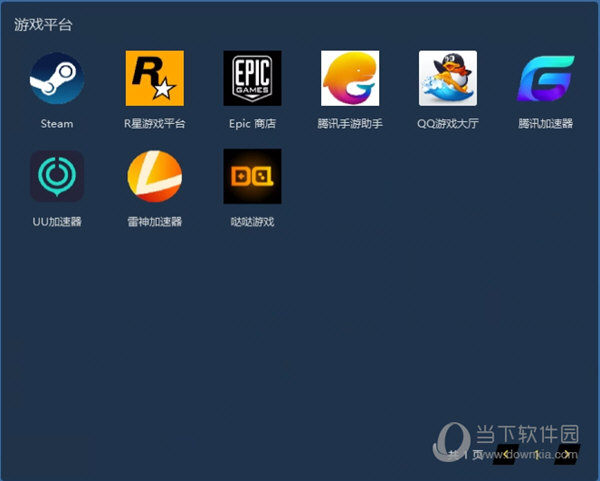
Task: Go to the next page arrow
Action: (x=567, y=454)
